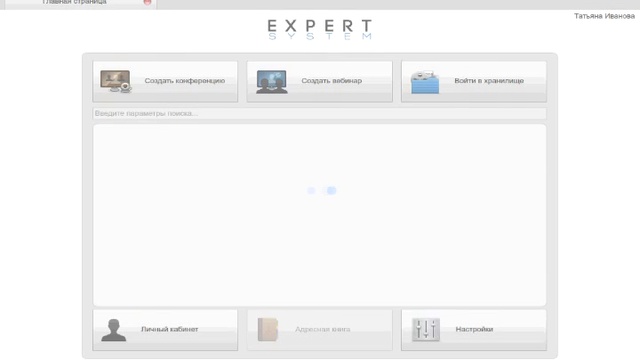Image resolution: width=640 pixels, height=360 pixels.
Task: Click the personal cabinet silhouette icon
Action: (x=113, y=330)
